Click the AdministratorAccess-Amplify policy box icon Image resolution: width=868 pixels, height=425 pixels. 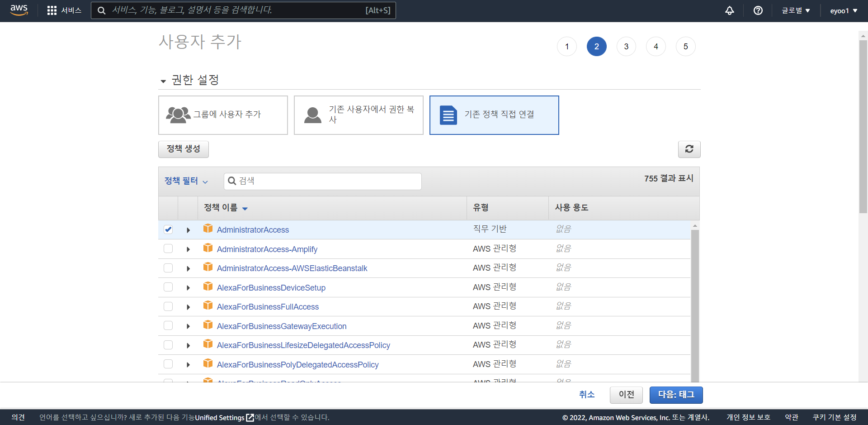click(x=208, y=248)
